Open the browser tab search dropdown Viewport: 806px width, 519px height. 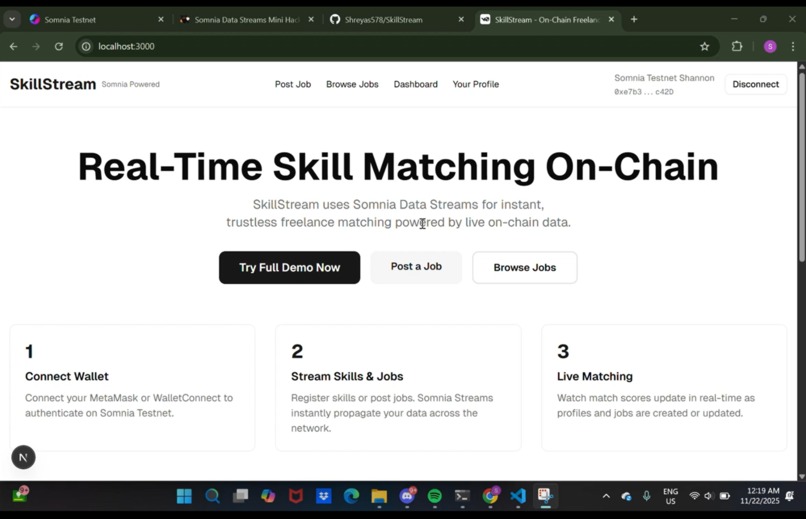(12, 20)
